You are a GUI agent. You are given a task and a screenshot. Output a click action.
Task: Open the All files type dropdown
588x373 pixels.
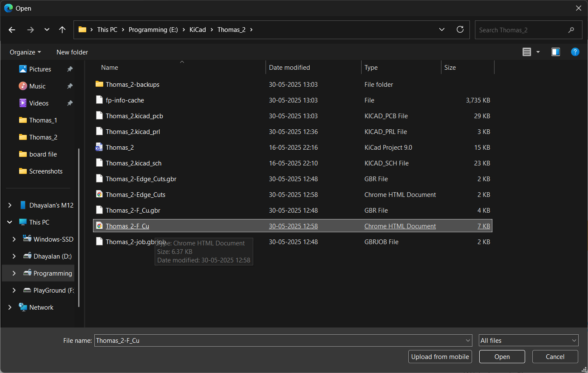click(529, 340)
